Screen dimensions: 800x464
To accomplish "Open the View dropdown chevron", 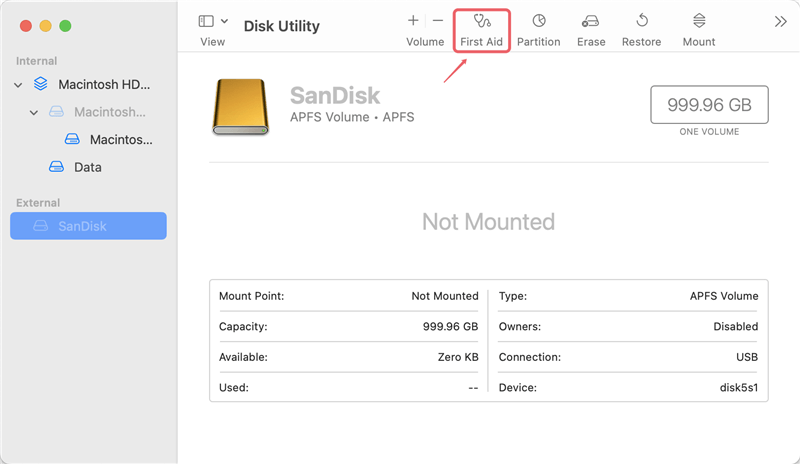I will pos(224,21).
